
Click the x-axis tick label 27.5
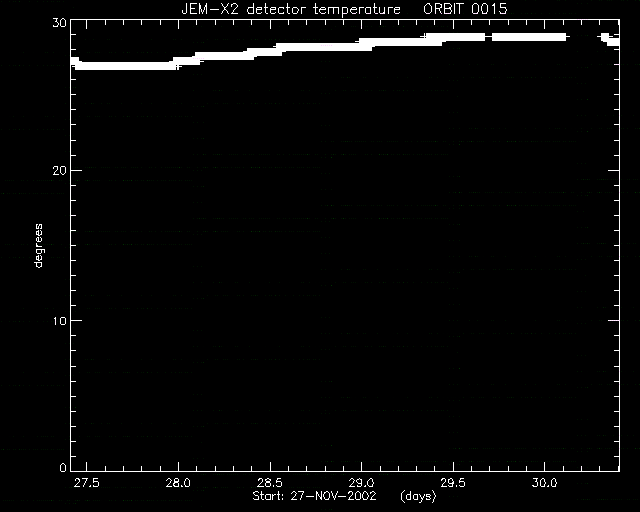coord(87,483)
